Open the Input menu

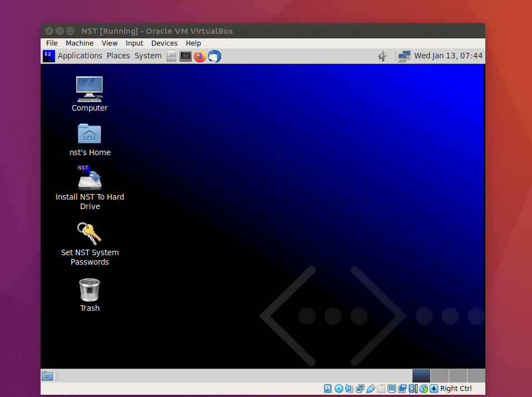(134, 43)
